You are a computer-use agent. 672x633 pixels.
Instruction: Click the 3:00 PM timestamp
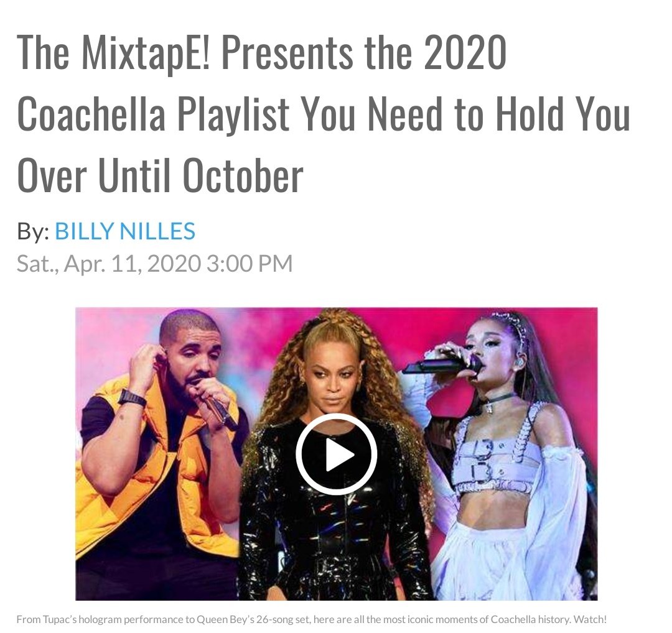pos(250,263)
